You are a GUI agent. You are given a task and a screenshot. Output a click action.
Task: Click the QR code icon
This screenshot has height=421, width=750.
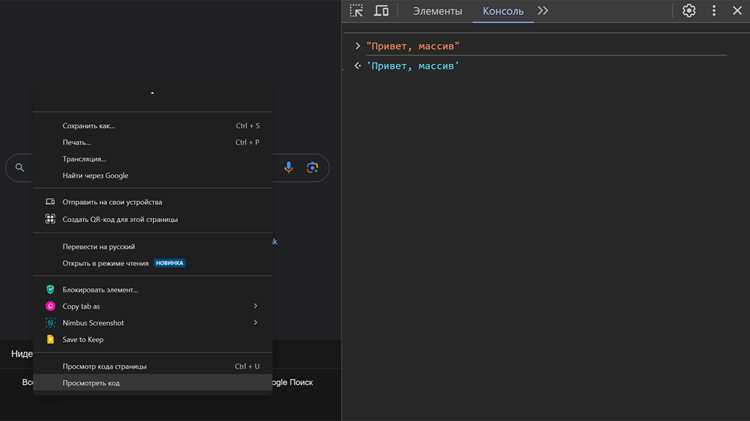[x=50, y=219]
